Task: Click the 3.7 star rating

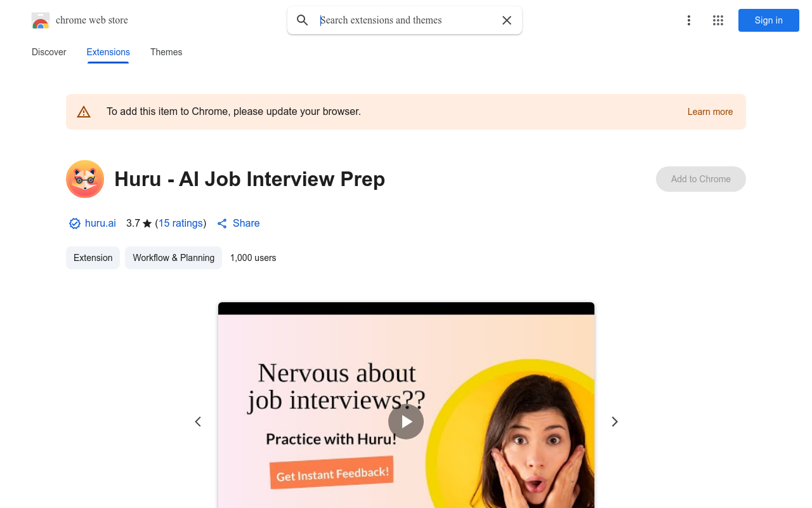Action: click(x=139, y=224)
